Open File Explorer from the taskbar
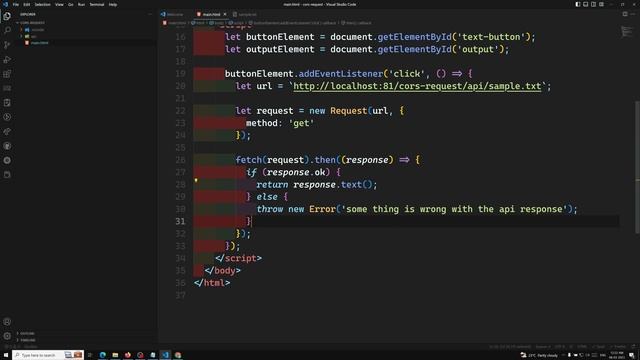 [115, 355]
